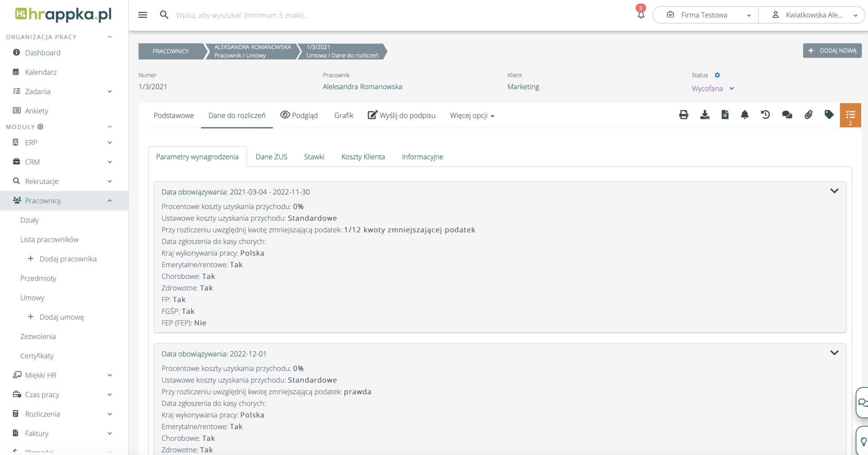Open the comments chat bubbles icon
Screen dimensions: 868x455
pos(787,115)
